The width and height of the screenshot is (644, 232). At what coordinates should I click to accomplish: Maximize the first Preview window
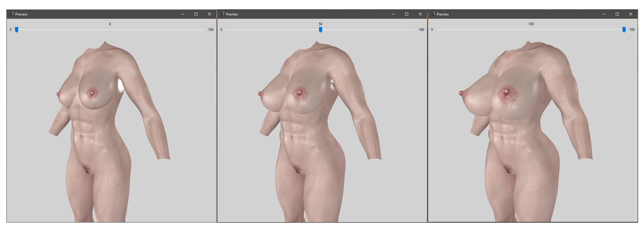(196, 14)
